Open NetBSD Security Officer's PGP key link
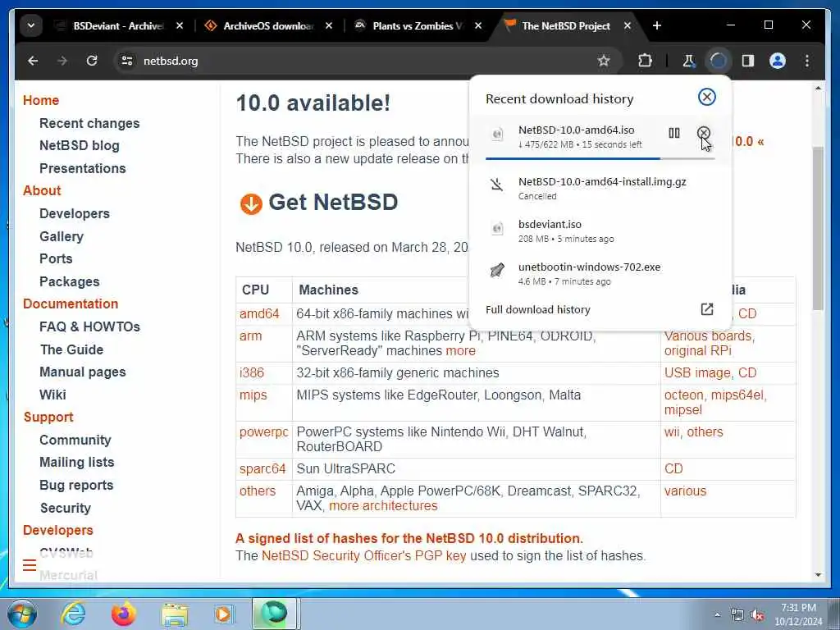 click(x=363, y=555)
